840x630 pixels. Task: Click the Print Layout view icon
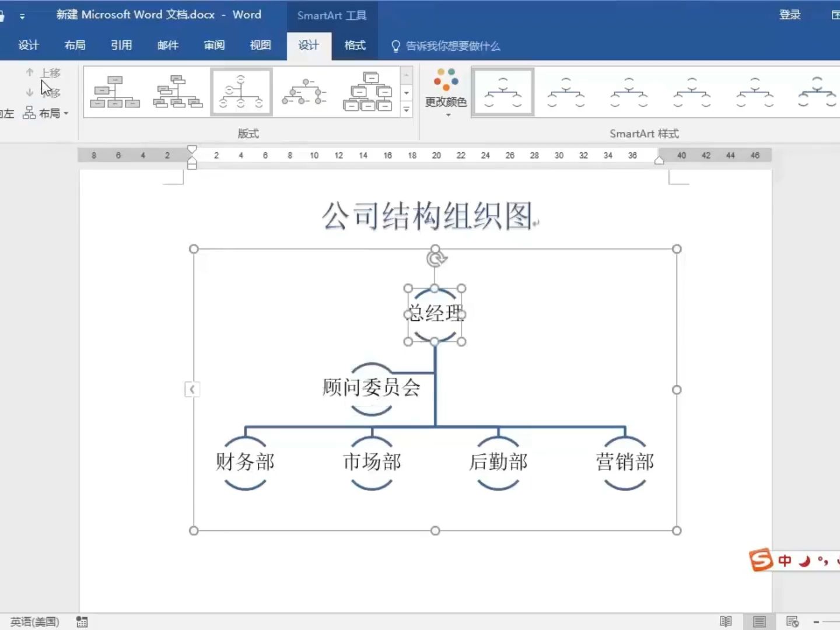(x=758, y=621)
